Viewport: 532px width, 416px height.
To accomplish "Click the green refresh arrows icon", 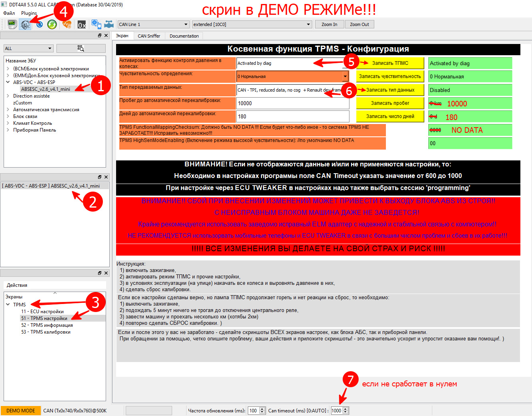I will [52, 24].
